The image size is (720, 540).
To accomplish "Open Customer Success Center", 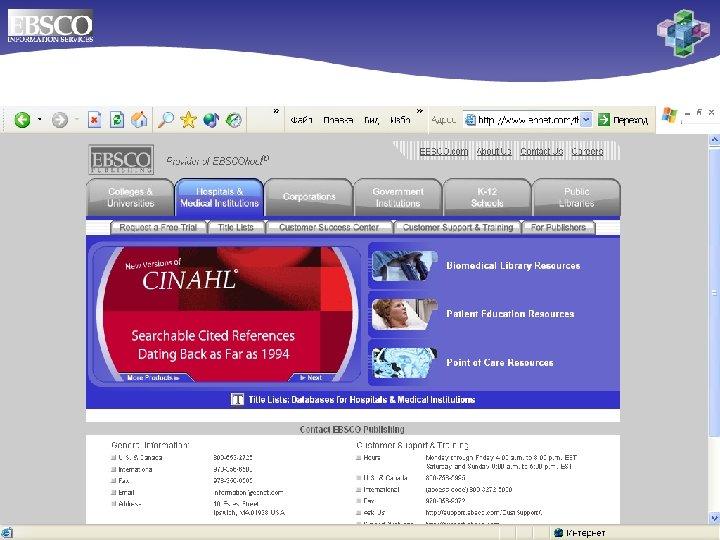I will click(329, 228).
